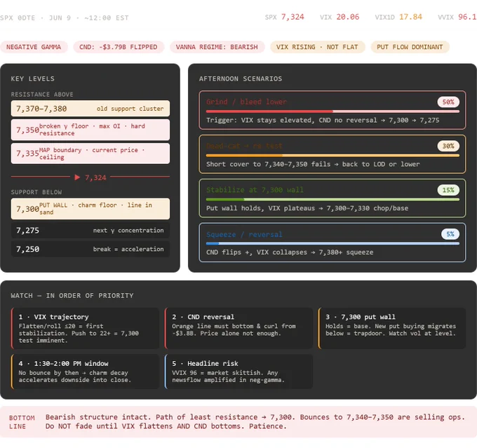The image size is (477, 448).
Task: Select the 7,350 broken gamma floor resistance row
Action: (90, 130)
